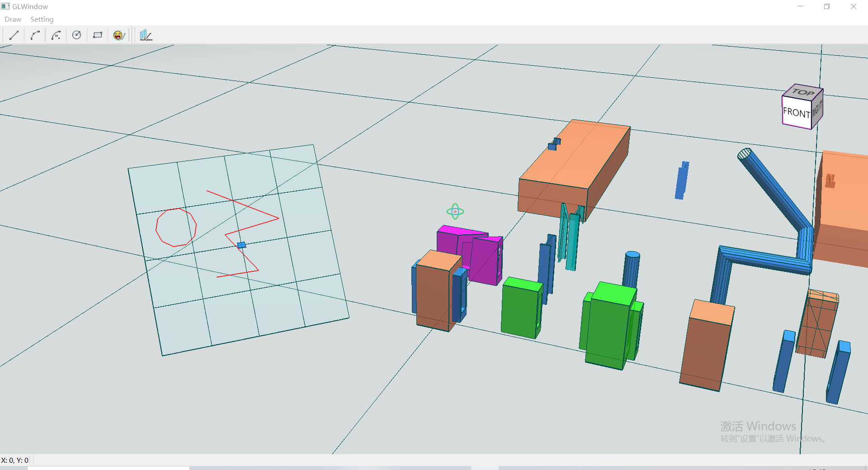868x470 pixels.
Task: Click the RIGHT face of view cube
Action: tap(817, 109)
